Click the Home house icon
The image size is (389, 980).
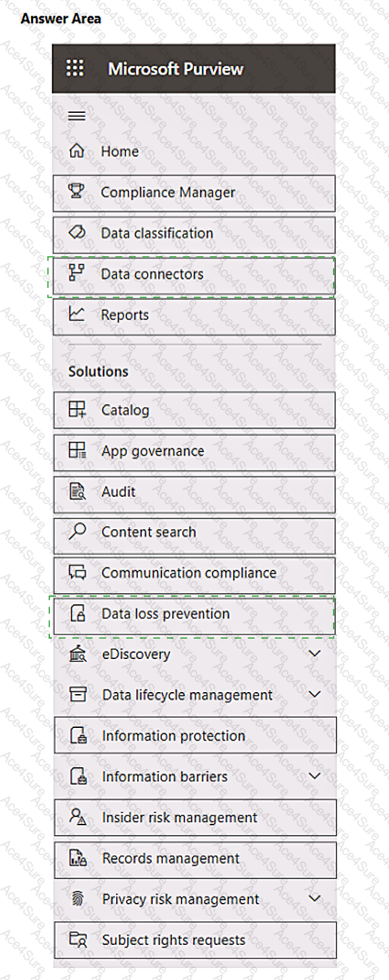[x=77, y=151]
